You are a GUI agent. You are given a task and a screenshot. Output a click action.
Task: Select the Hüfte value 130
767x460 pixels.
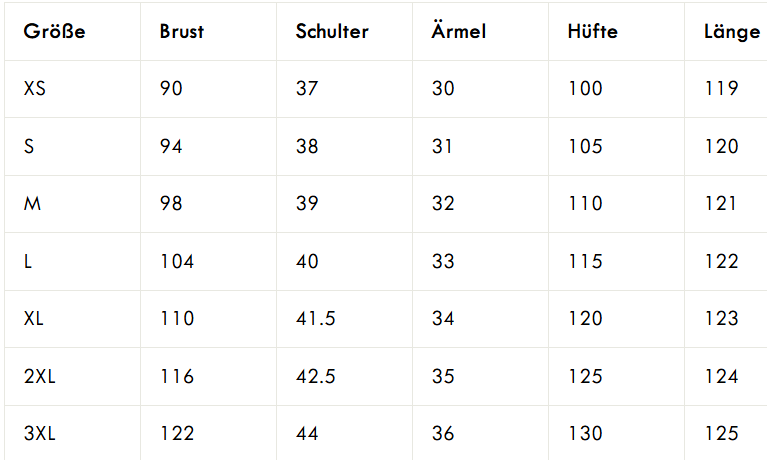[x=585, y=434]
